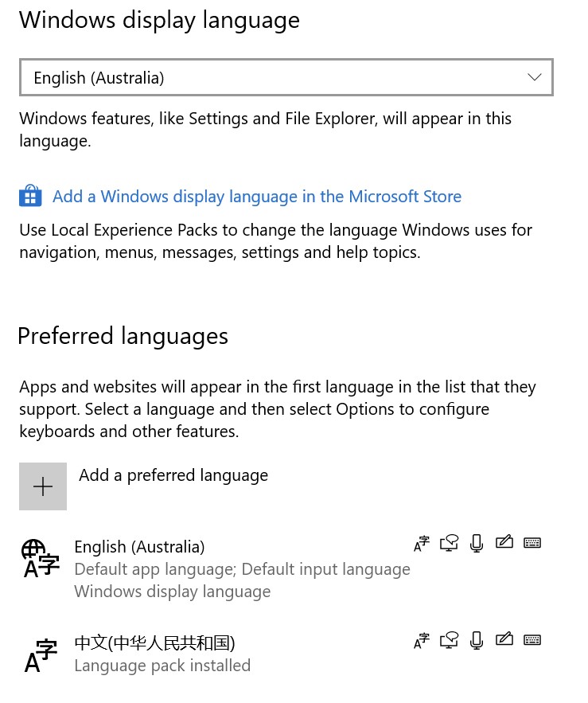Screen dimensions: 588x703
Task: Click English display language feature icon
Action: click(x=421, y=544)
